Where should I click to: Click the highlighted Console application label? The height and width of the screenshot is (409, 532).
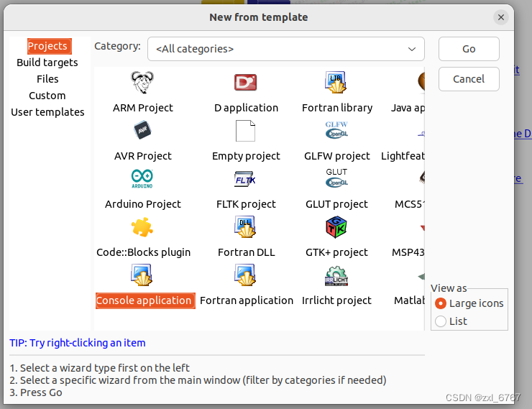(x=145, y=300)
